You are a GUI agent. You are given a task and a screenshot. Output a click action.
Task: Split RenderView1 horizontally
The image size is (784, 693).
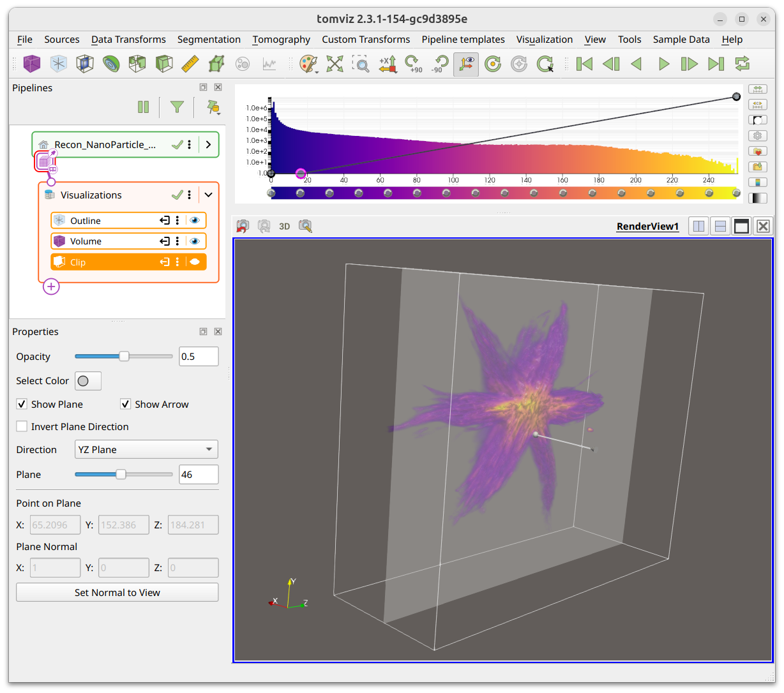click(699, 226)
